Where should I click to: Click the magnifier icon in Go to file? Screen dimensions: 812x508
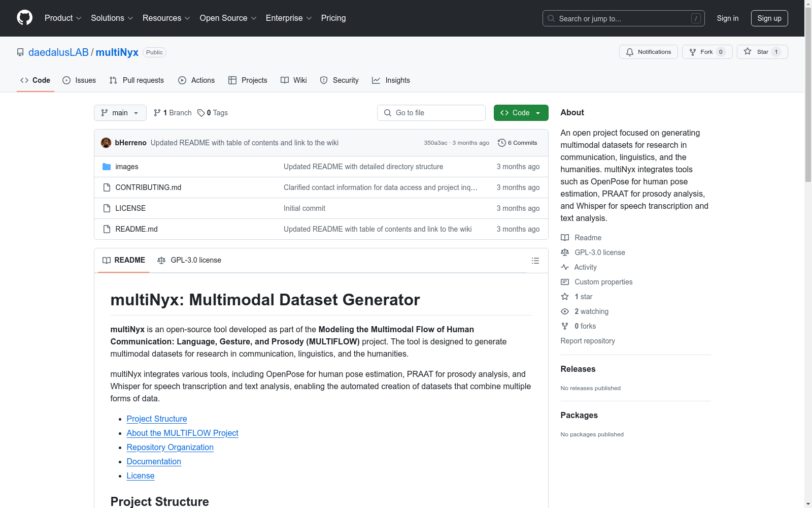[x=388, y=113]
